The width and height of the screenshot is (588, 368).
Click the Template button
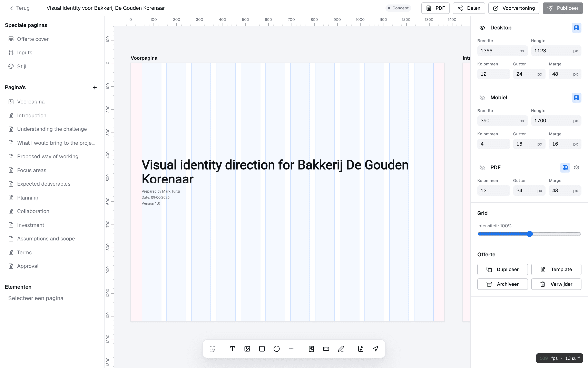(556, 269)
